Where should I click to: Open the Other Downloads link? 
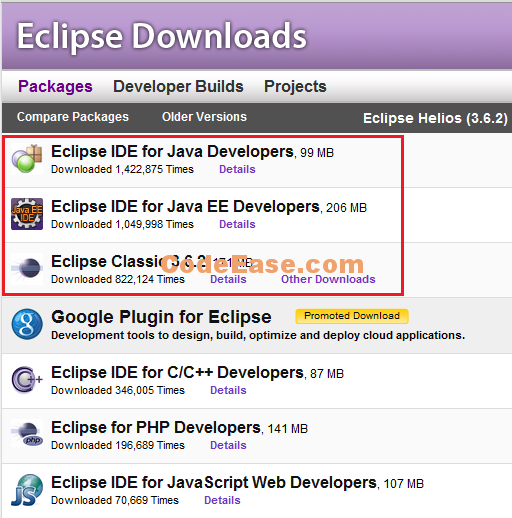[328, 279]
